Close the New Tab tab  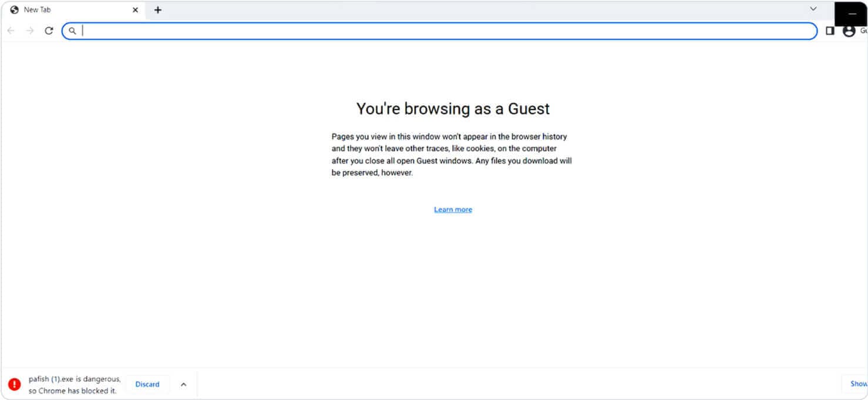tap(135, 10)
